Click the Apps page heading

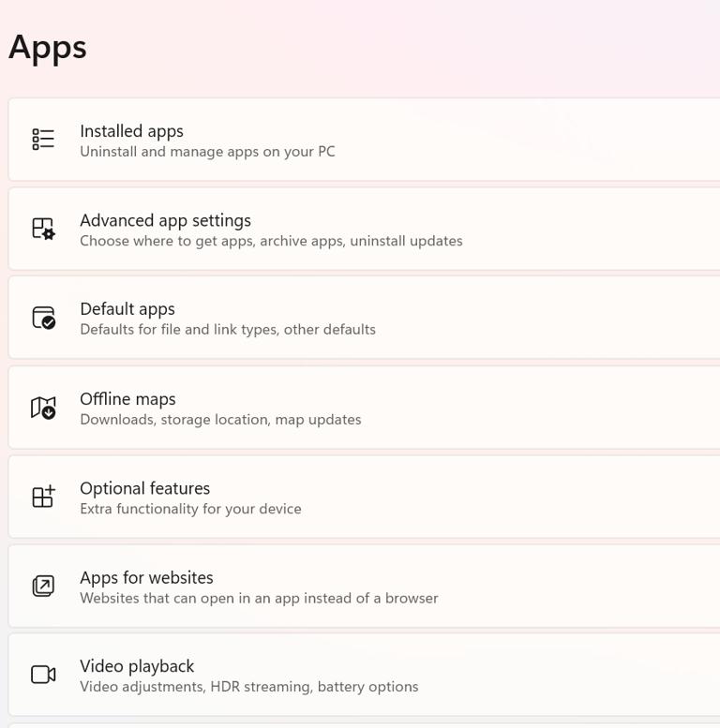pos(48,47)
